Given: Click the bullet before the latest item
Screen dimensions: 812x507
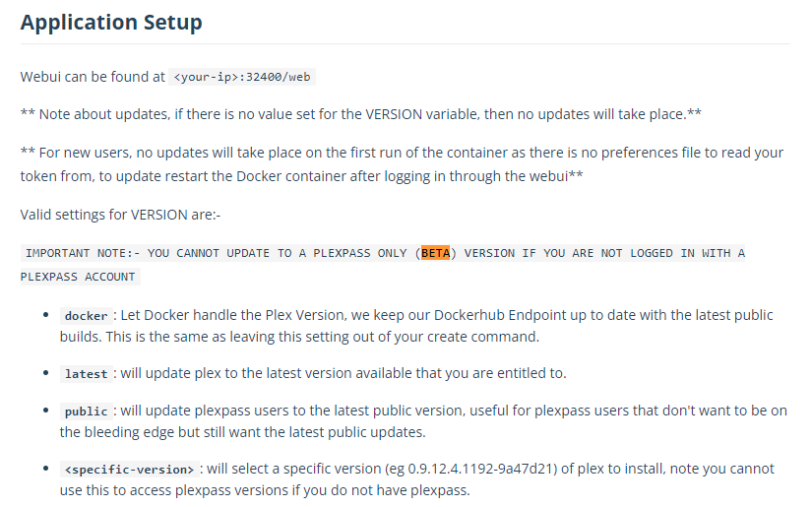Looking at the screenshot, I should 46,373.
